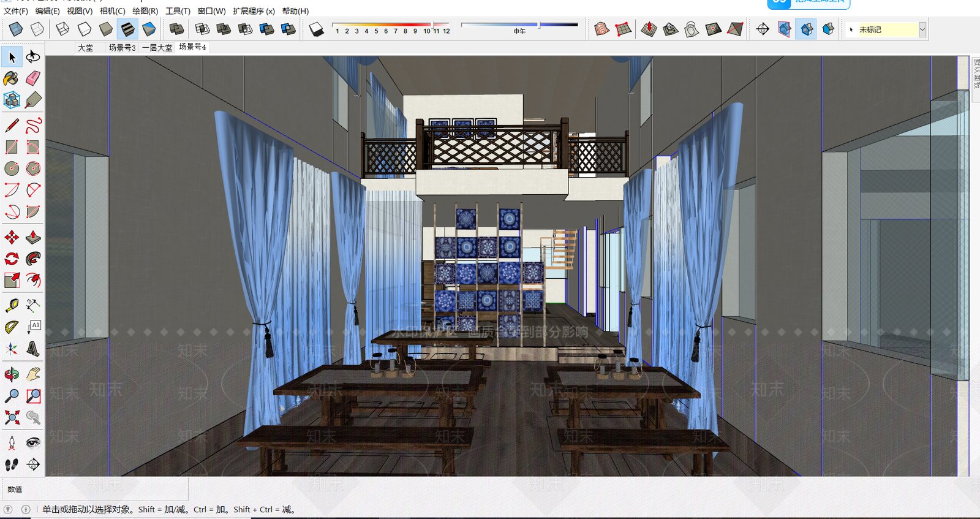
Task: Open the 相机(C) menu
Action: (x=112, y=11)
